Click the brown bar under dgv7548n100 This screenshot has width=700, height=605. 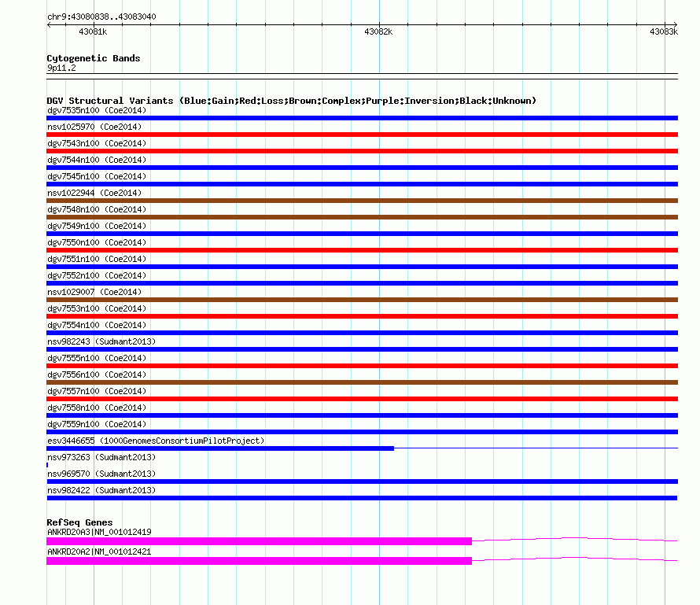coord(362,217)
